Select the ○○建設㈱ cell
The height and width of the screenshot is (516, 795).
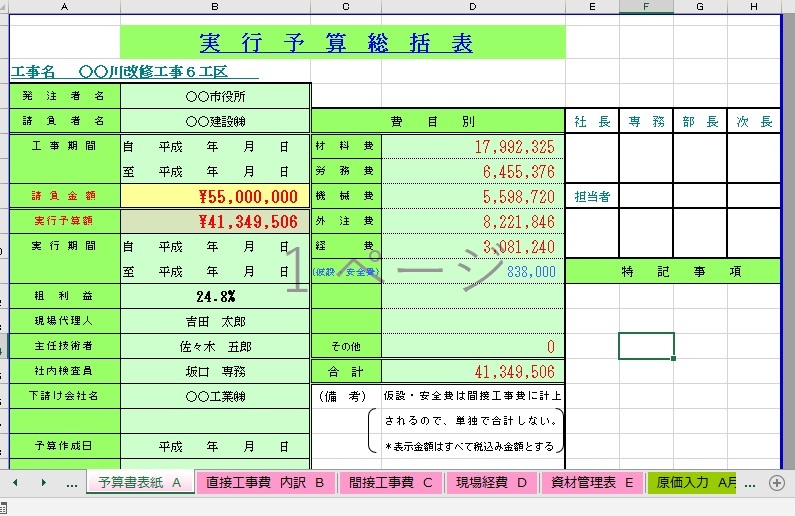(x=215, y=121)
